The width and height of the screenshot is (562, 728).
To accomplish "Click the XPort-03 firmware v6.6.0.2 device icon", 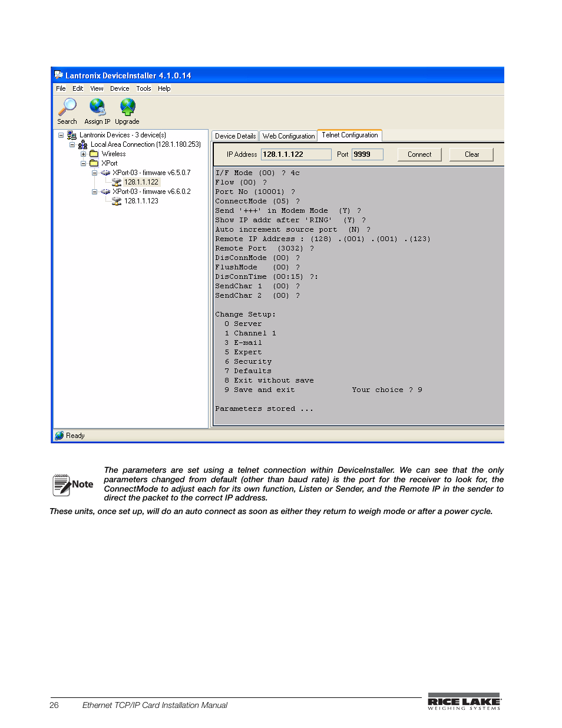I will pos(105,192).
